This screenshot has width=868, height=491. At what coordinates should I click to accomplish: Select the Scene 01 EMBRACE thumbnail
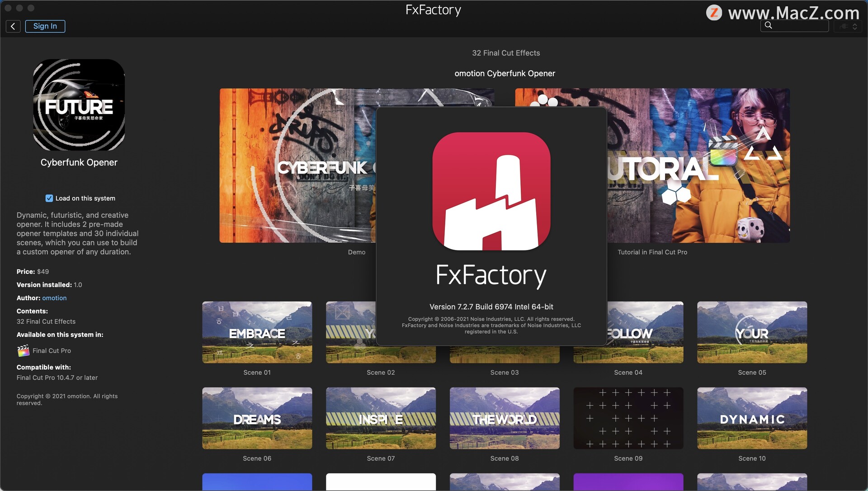257,332
